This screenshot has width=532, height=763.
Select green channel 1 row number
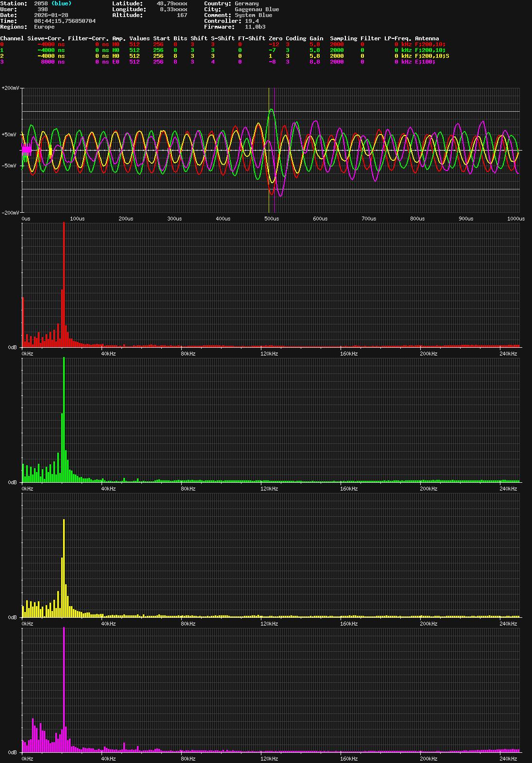coord(2,50)
